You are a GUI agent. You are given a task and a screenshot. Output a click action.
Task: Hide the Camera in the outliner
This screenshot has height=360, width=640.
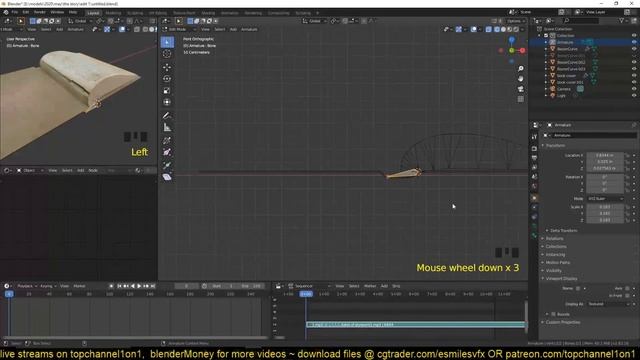pos(634,89)
